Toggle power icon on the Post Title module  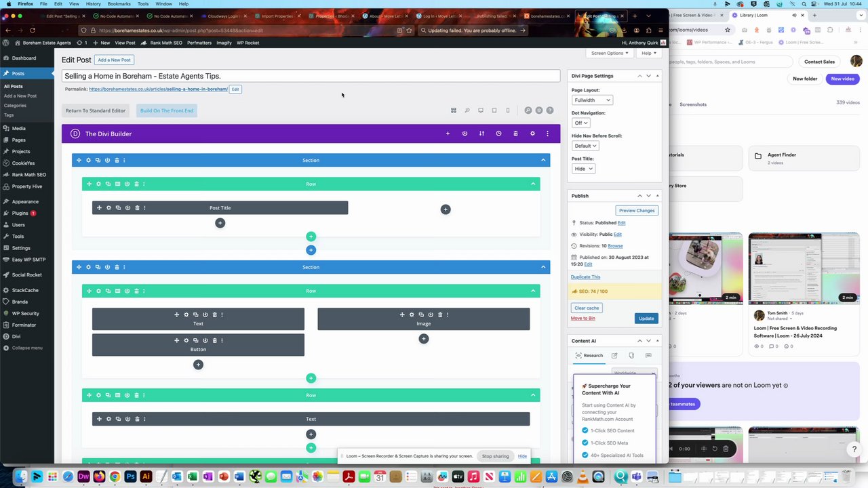tap(127, 207)
